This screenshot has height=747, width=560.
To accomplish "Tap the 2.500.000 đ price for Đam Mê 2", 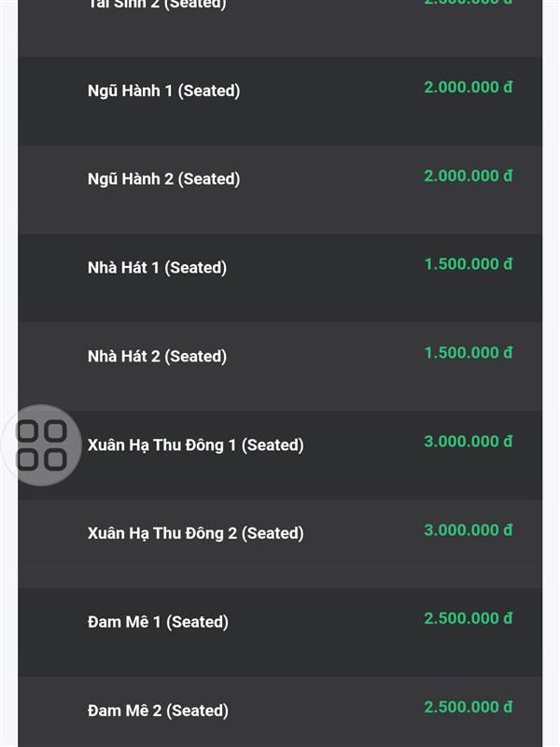I will 469,707.
